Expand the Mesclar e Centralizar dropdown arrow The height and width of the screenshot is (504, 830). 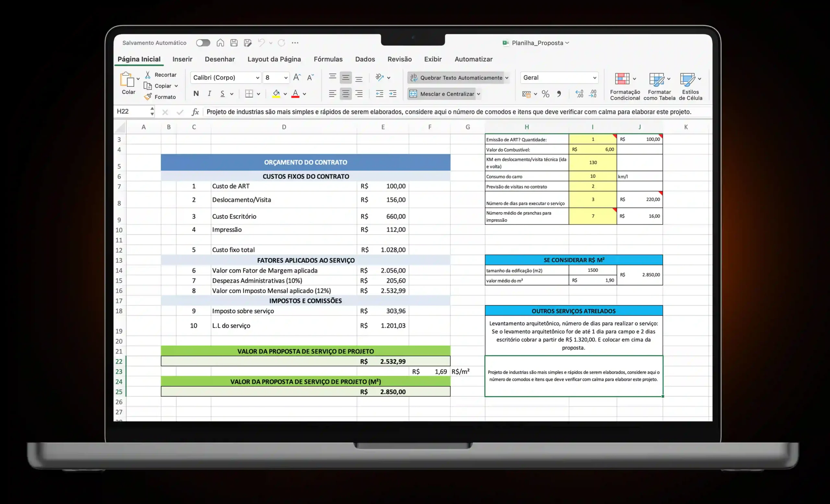pos(478,94)
